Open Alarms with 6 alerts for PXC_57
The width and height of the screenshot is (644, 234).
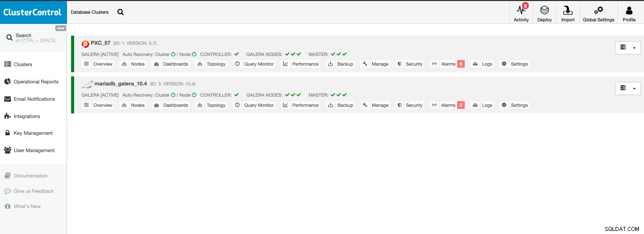point(447,64)
